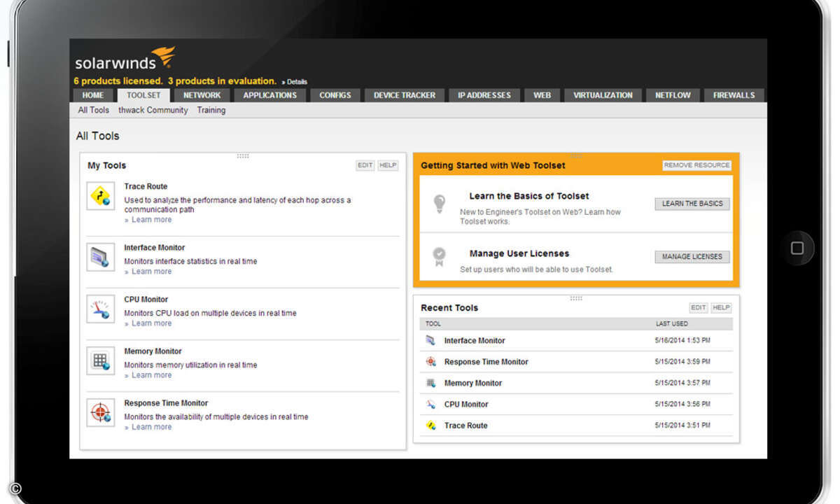Click the CPU Monitor icon in Recent Tools
840x504 pixels.
coord(431,404)
